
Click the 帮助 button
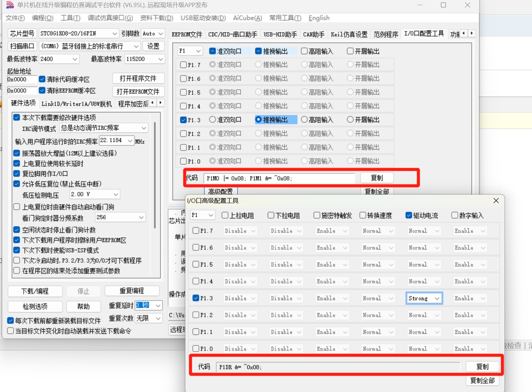pos(83,307)
